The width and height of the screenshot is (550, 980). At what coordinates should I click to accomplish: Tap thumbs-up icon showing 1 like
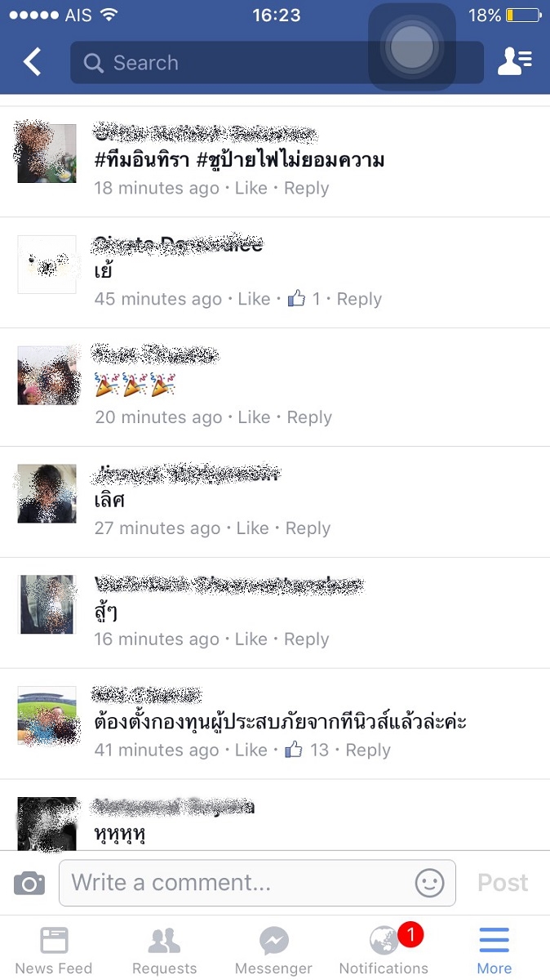pyautogui.click(x=296, y=298)
